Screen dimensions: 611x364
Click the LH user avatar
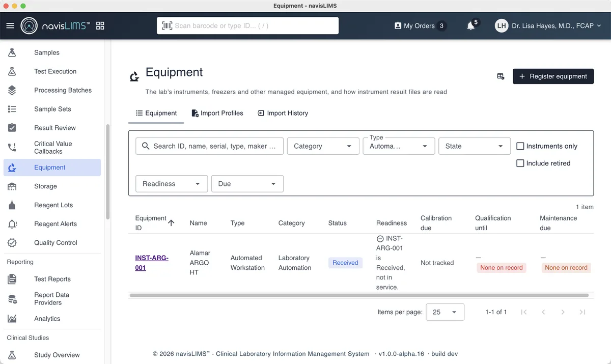pyautogui.click(x=502, y=25)
